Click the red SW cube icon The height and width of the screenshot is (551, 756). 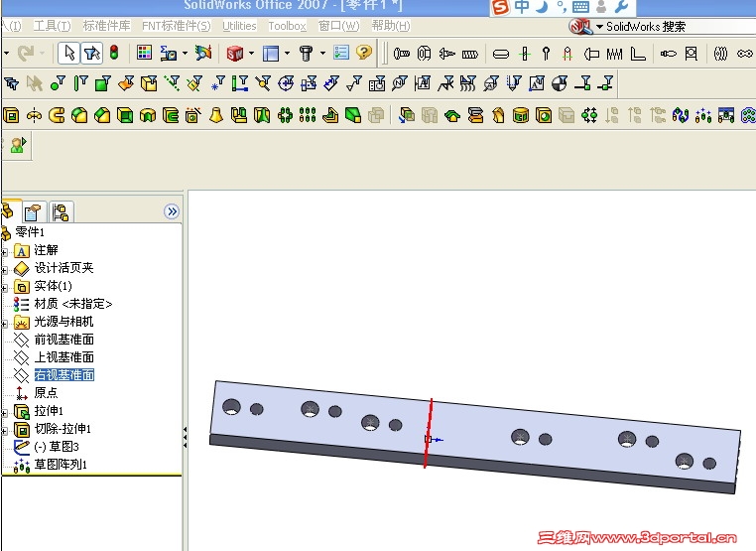(235, 53)
